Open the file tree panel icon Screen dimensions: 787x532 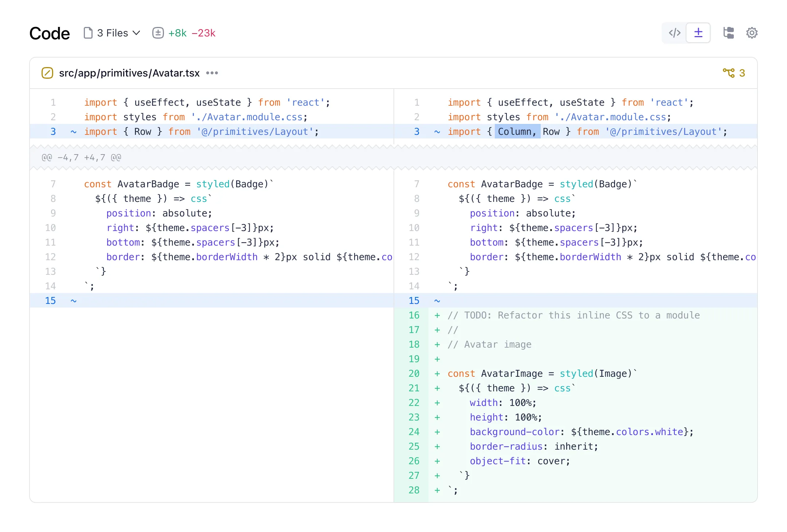728,33
